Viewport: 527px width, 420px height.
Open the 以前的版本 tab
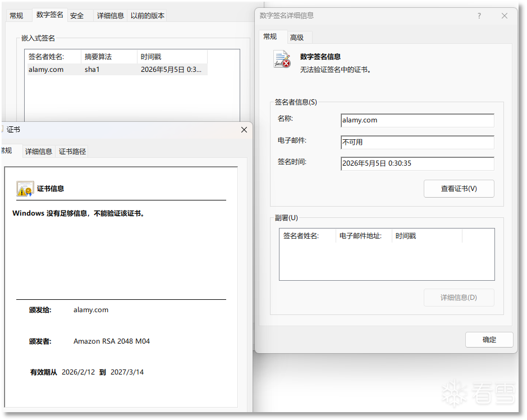pyautogui.click(x=148, y=16)
